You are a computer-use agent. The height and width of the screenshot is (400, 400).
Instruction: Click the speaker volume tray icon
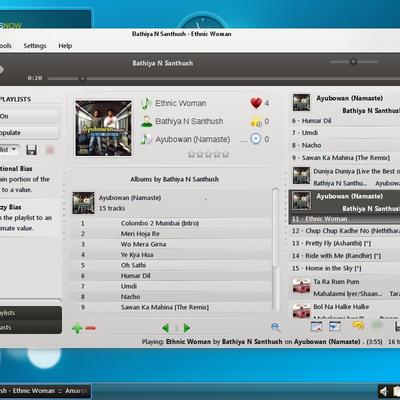tap(384, 391)
